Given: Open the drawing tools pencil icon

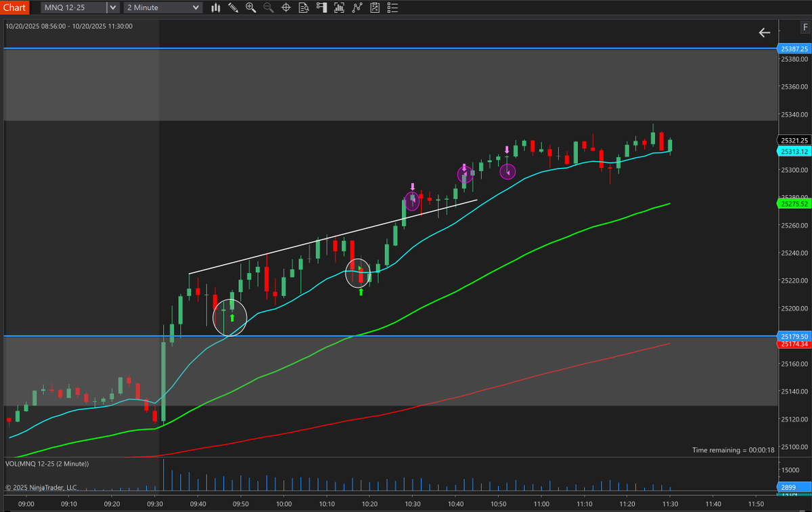Looking at the screenshot, I should click(233, 7).
